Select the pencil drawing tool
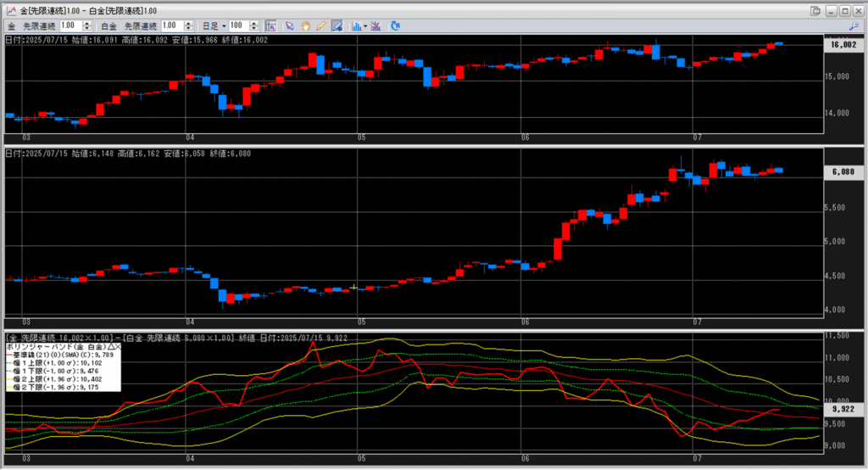The image size is (868, 470). pyautogui.click(x=321, y=25)
